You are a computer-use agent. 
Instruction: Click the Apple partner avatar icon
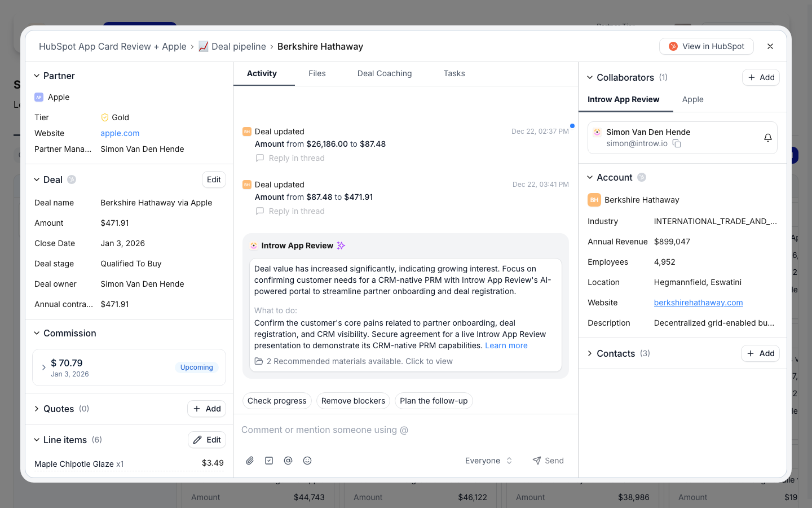click(39, 97)
